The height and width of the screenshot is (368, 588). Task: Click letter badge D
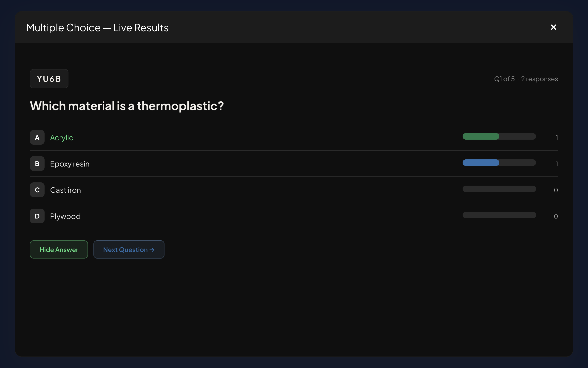click(37, 216)
